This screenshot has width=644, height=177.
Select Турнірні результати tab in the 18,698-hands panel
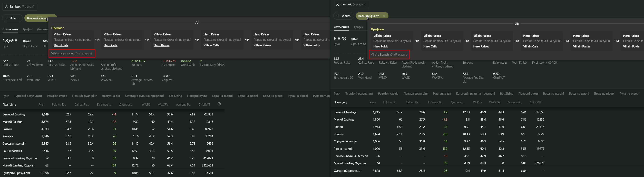pos(28,96)
